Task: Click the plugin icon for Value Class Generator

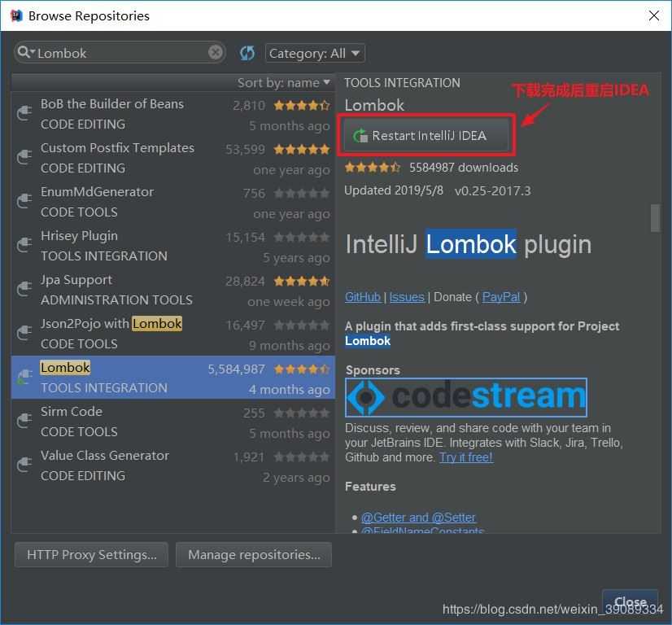Action: [24, 465]
